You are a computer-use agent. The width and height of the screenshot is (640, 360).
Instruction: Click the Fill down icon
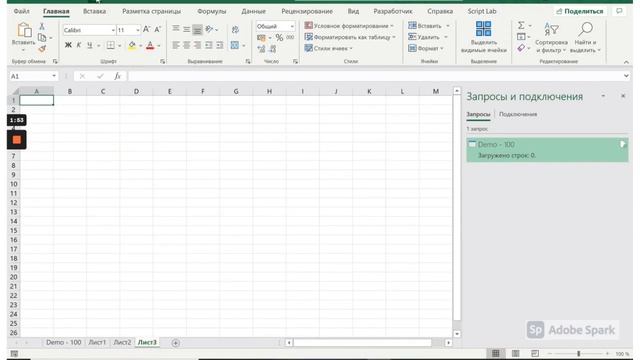521,37
